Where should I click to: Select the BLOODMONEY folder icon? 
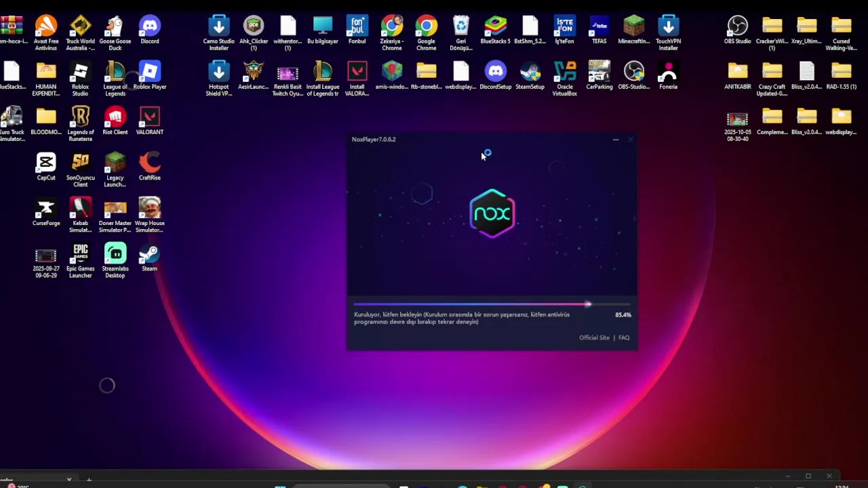tap(46, 121)
